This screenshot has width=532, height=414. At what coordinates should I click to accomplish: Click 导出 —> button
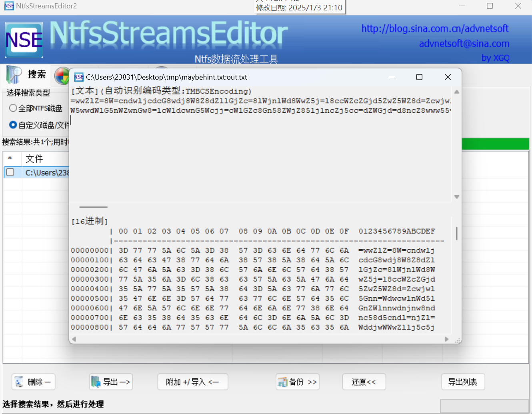pyautogui.click(x=111, y=382)
